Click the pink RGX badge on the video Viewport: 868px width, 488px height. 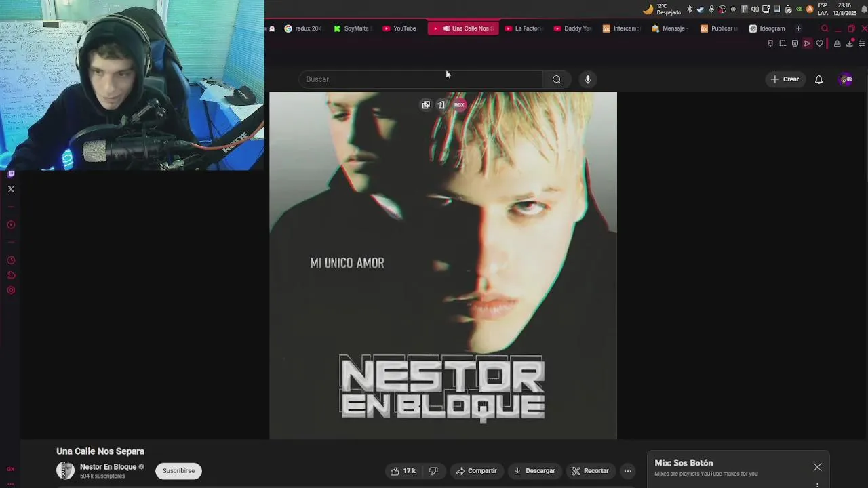tap(459, 105)
